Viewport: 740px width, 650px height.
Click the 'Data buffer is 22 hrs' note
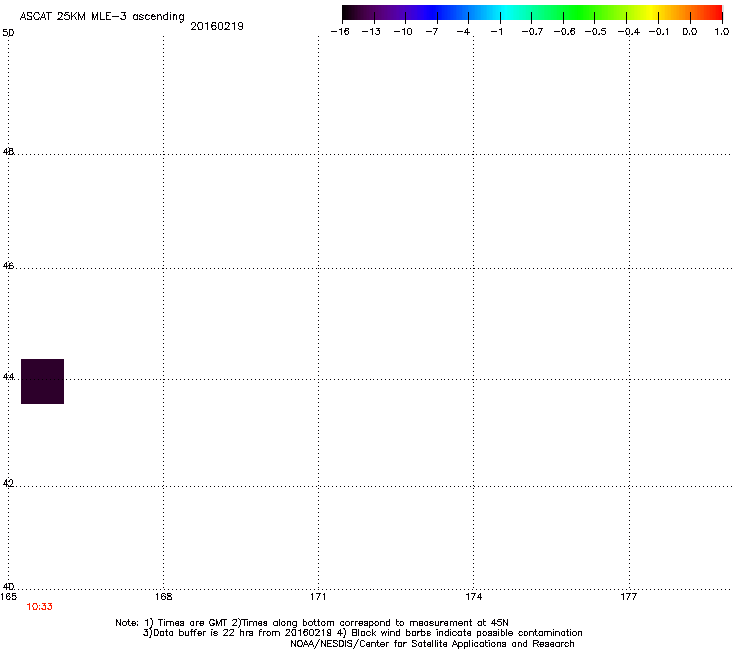click(362, 633)
